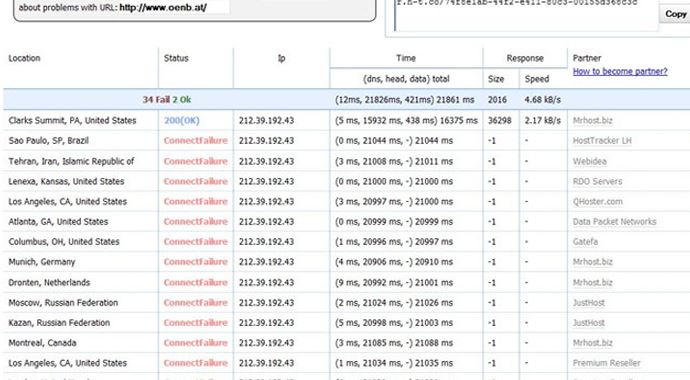Select 'Lenexa, Kansas, United States' location
This screenshot has height=380, width=690.
(66, 182)
